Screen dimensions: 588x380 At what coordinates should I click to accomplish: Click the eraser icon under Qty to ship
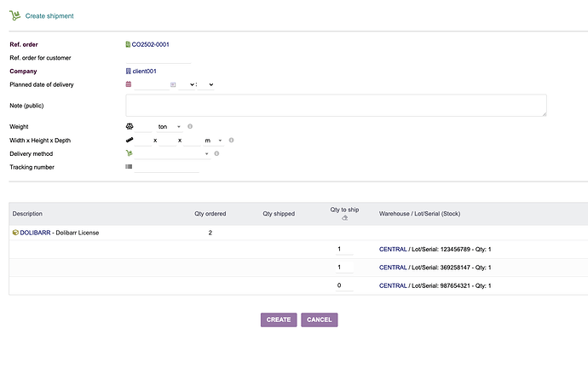tap(344, 218)
